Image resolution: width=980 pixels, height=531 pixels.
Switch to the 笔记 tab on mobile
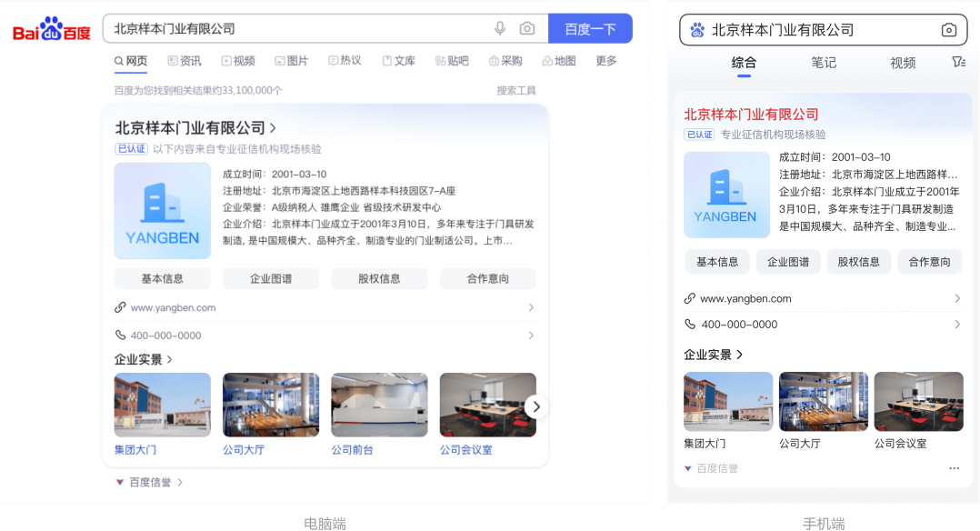point(823,63)
